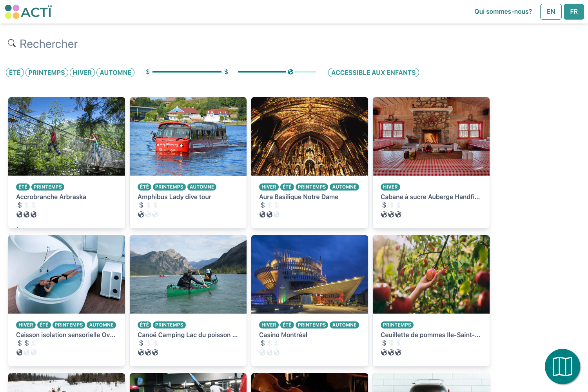Screen dimensions: 588x392
Task: Open the map view with the teal map icon
Action: [x=562, y=366]
